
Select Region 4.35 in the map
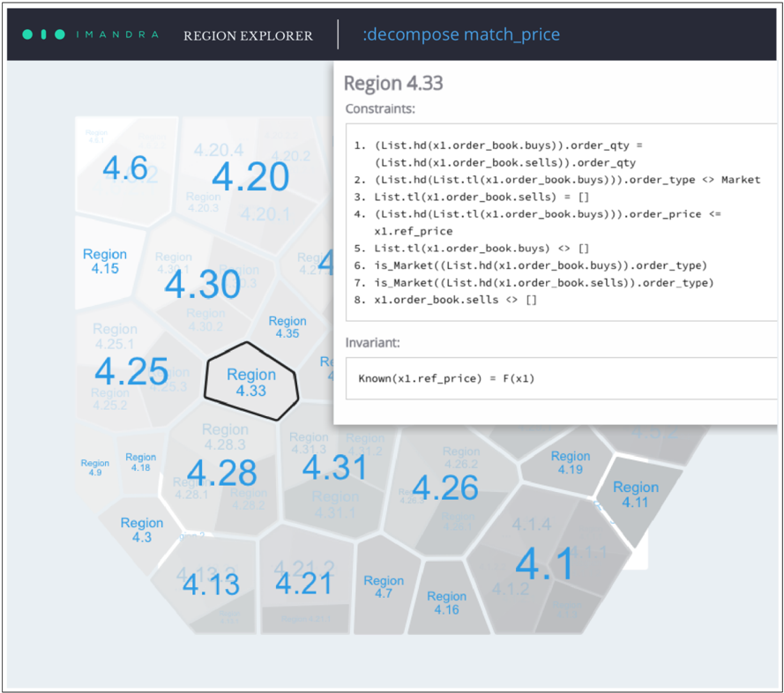pos(287,327)
